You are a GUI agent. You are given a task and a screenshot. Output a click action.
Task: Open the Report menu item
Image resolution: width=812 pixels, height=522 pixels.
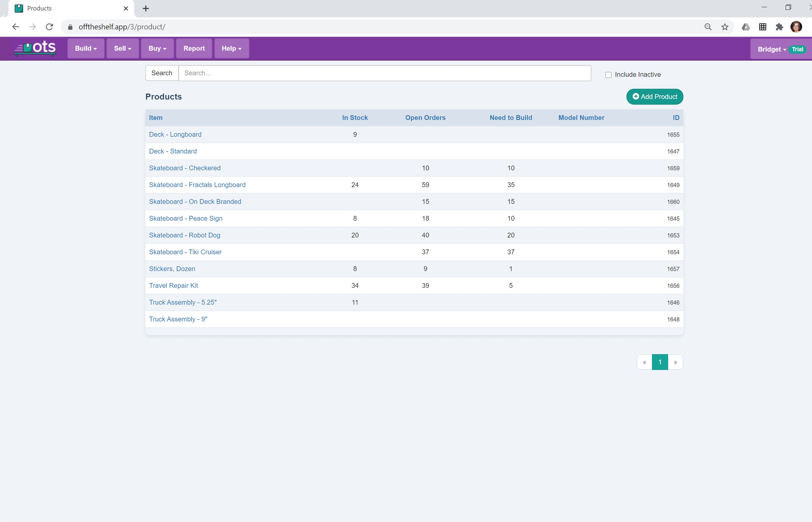(194, 49)
